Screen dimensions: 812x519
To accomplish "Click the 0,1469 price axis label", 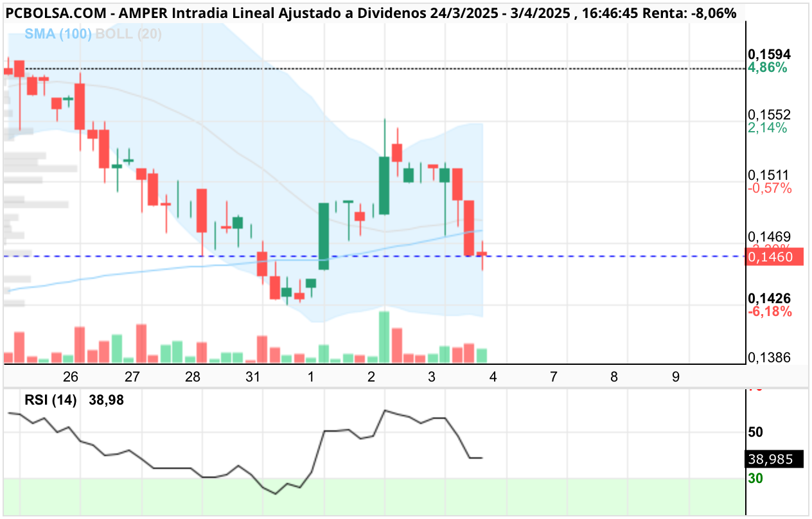I will [769, 236].
